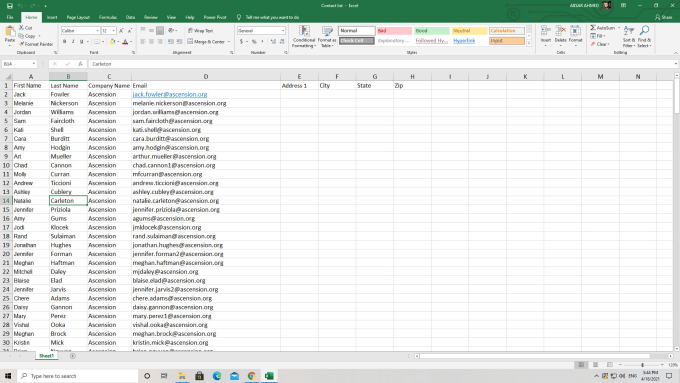Viewport: 680px width, 383px height.
Task: Select middle vertical alignment
Action: point(151,31)
